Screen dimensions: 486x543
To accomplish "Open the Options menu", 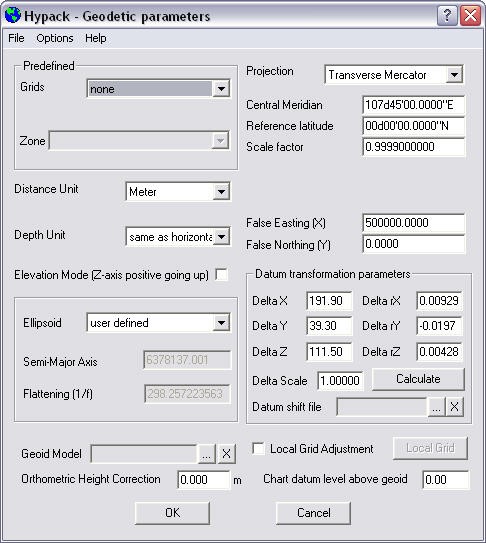I will pos(55,38).
